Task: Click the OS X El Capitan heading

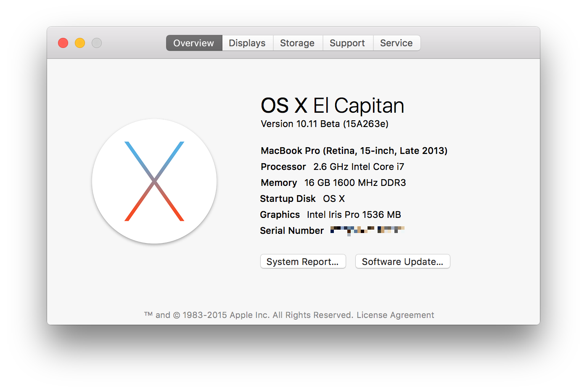Action: [332, 105]
